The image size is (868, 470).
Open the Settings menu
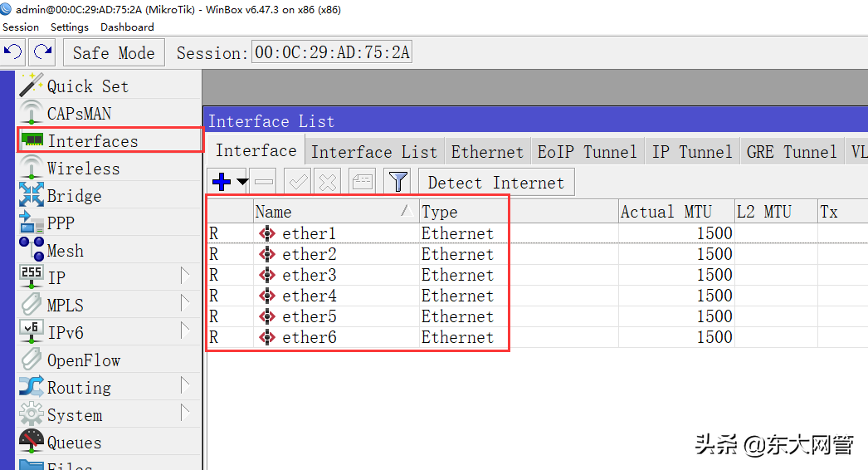point(69,27)
